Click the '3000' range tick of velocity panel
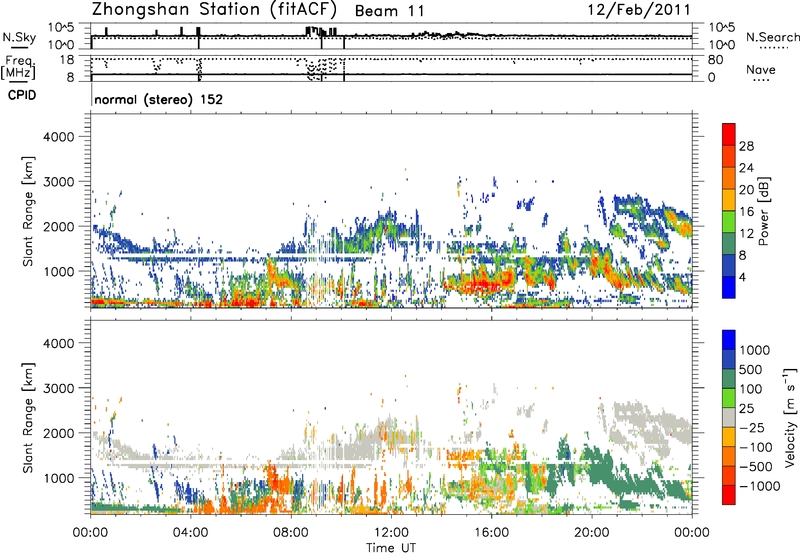Image resolution: width=800 pixels, height=554 pixels. [x=59, y=388]
